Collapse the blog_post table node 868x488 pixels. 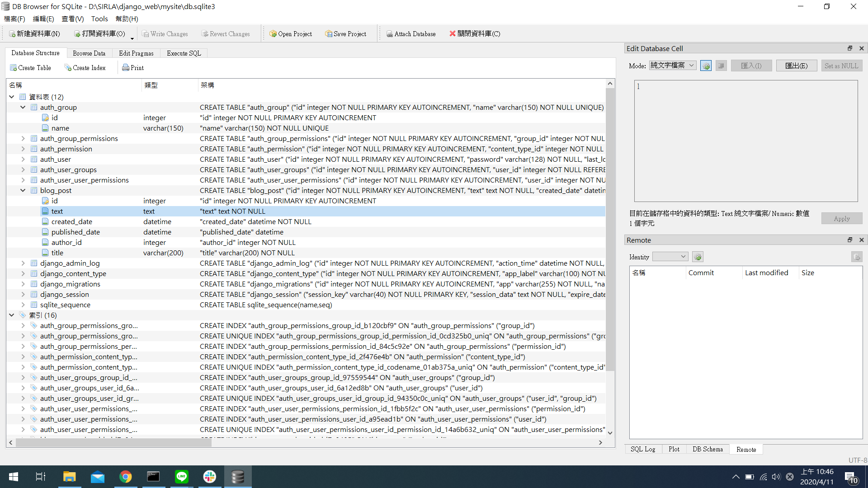[x=23, y=190]
